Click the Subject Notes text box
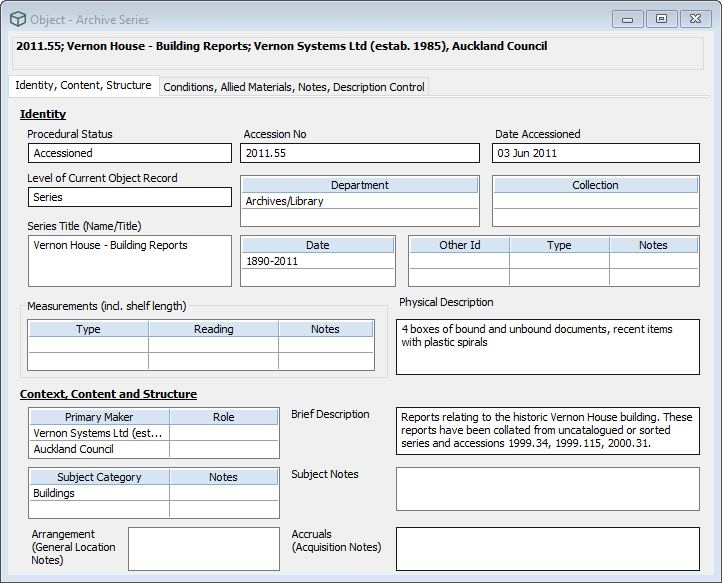Image resolution: width=722 pixels, height=583 pixels. click(548, 489)
